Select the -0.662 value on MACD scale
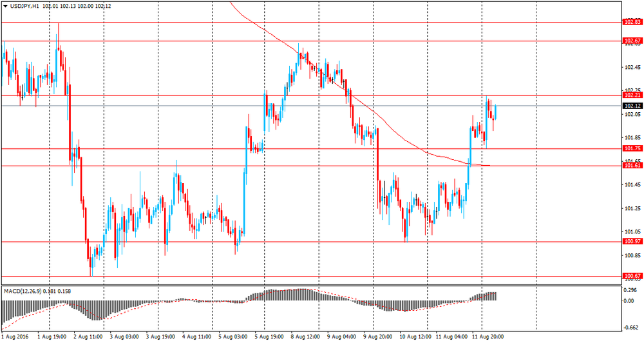The image size is (644, 343). [x=631, y=328]
